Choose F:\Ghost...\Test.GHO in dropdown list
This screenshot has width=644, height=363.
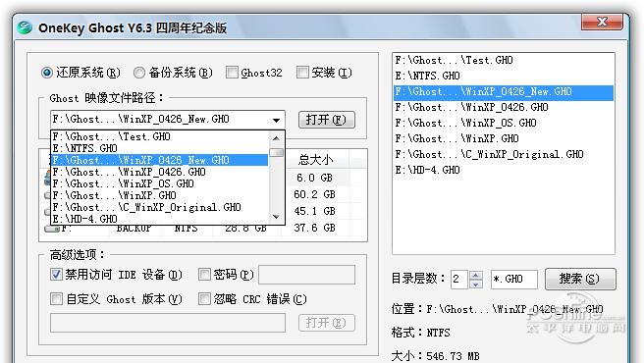[160, 136]
